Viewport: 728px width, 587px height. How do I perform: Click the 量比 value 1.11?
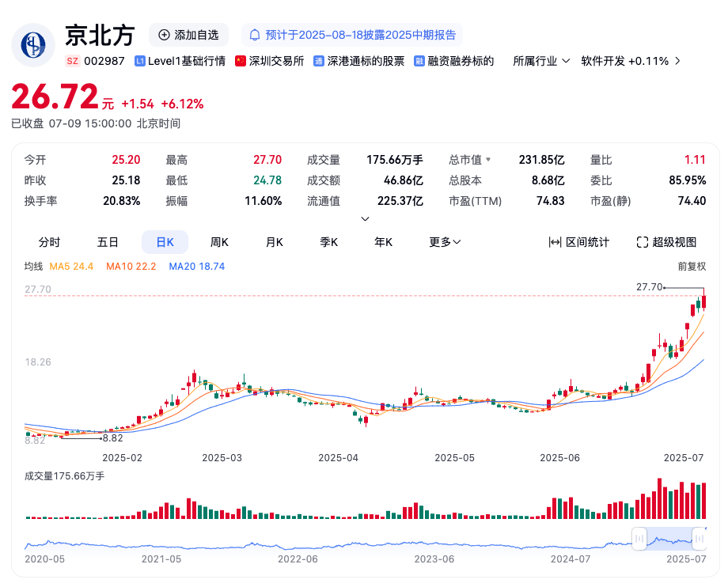tap(695, 160)
